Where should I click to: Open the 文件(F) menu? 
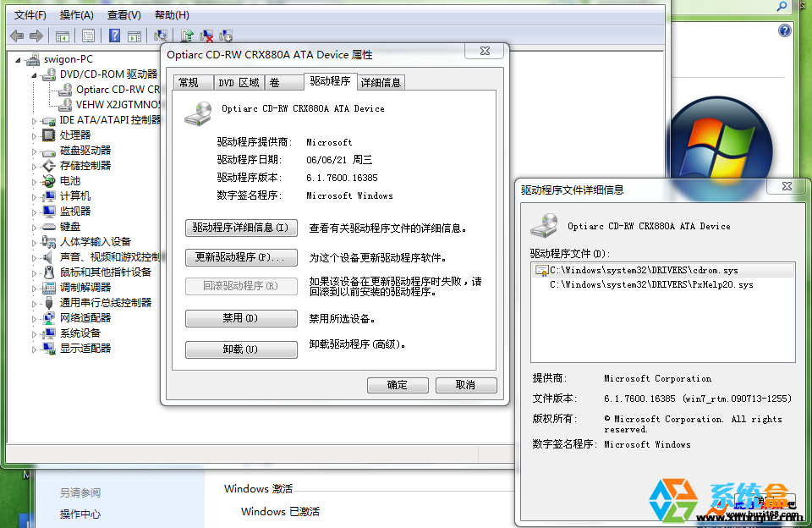pyautogui.click(x=30, y=15)
